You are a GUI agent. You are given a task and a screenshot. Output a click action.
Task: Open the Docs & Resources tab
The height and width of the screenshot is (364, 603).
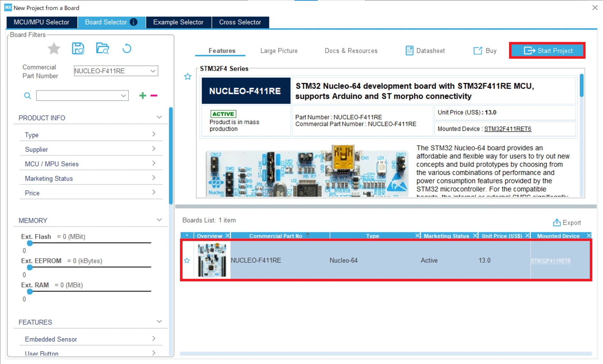coord(351,51)
